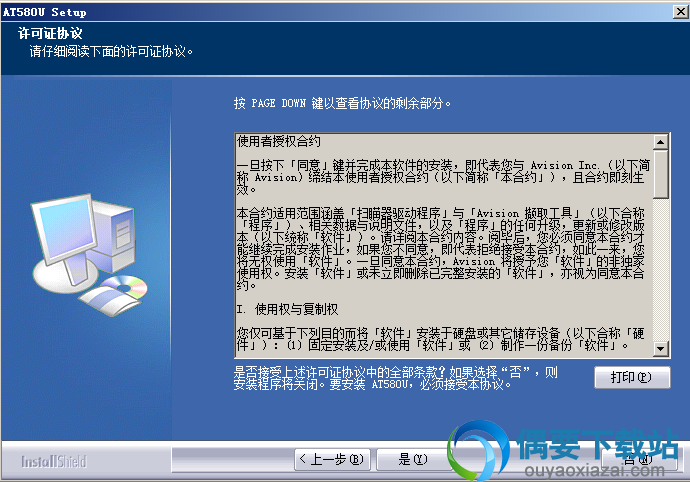Click the 是否接受上述许可证协议 question text
This screenshot has width=690, height=482.
click(396, 378)
